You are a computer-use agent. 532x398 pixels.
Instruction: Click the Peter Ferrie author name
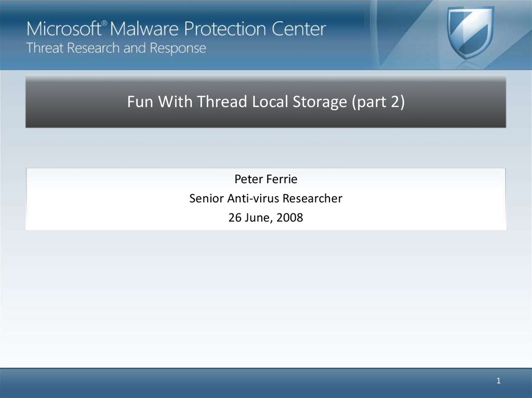pyautogui.click(x=265, y=180)
